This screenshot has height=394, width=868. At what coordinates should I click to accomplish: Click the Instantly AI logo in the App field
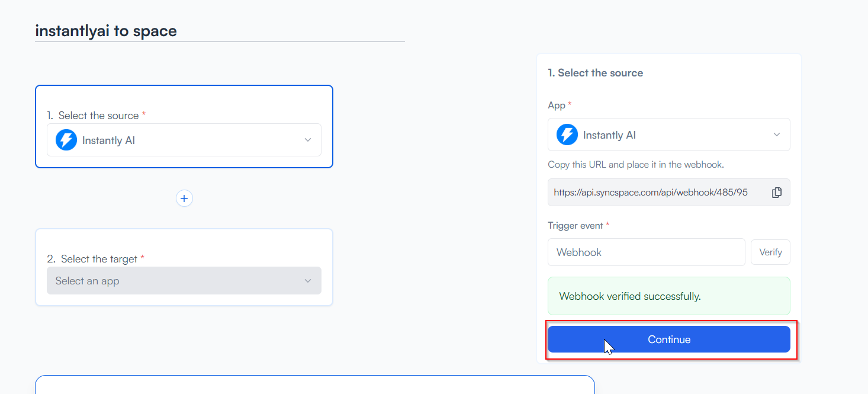tap(567, 135)
